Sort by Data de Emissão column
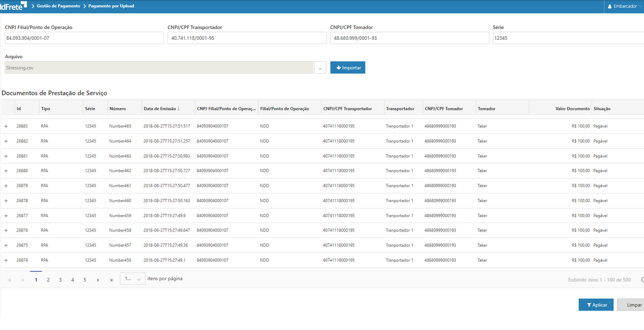 coord(161,109)
